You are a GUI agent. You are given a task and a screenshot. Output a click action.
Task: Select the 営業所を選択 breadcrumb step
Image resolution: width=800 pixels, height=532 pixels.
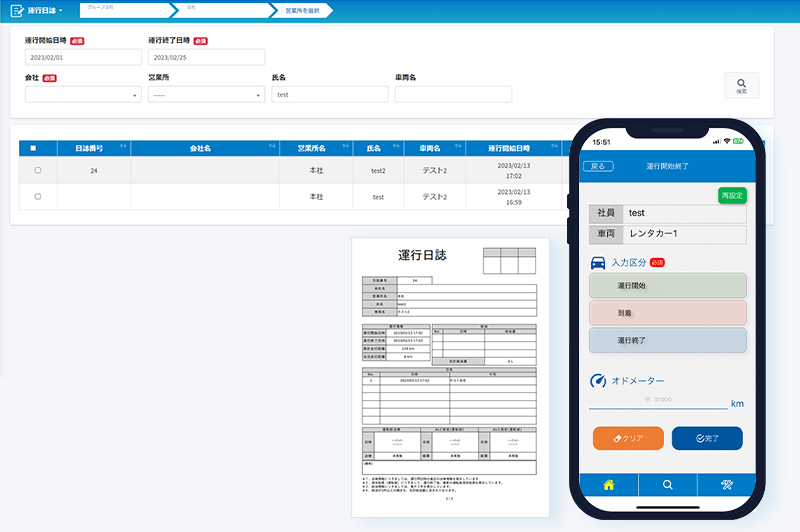click(x=301, y=11)
